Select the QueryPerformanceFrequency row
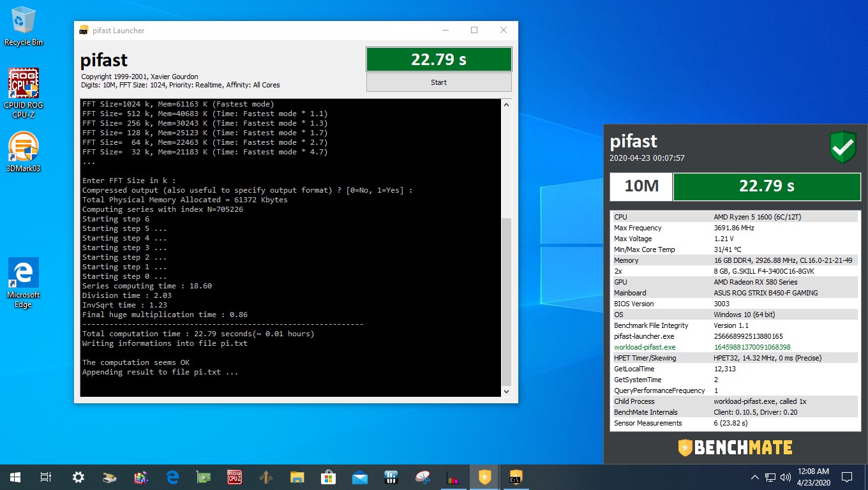This screenshot has height=490, width=868. [735, 390]
